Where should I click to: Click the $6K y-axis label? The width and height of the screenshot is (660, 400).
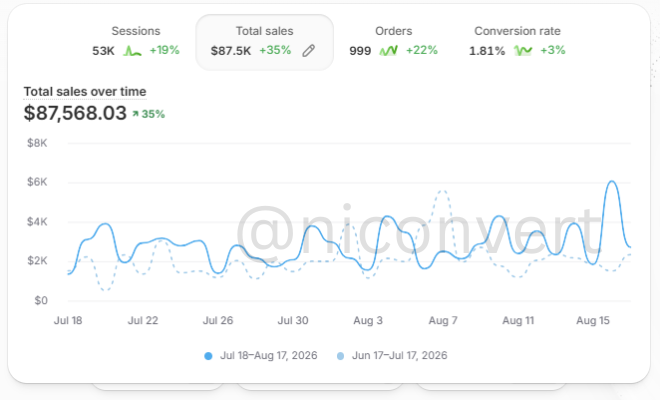click(x=37, y=182)
